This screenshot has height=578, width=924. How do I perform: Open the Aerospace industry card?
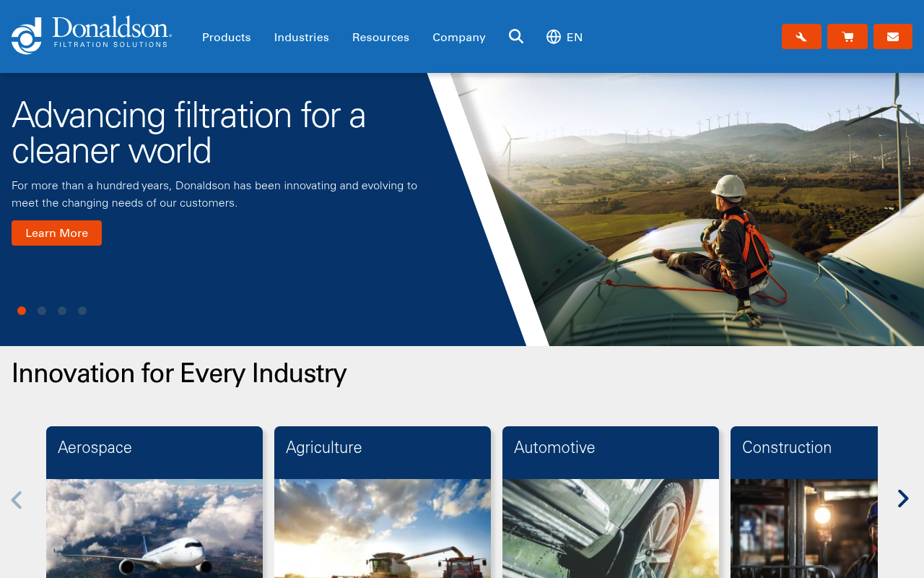coord(154,502)
